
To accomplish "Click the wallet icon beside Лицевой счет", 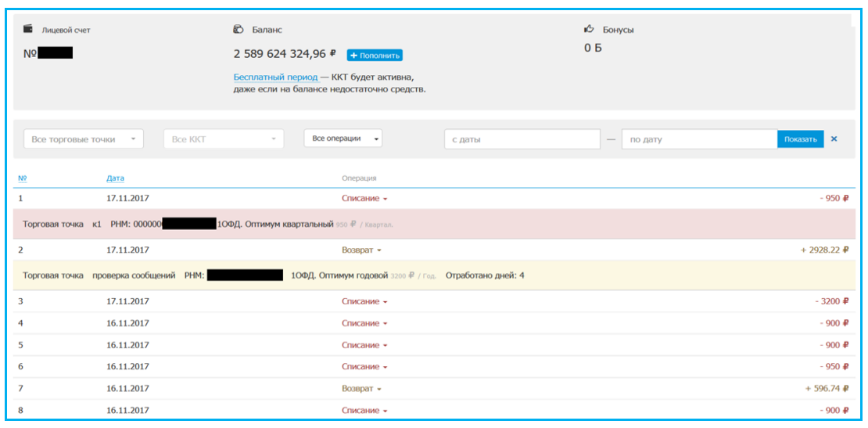I will (28, 29).
